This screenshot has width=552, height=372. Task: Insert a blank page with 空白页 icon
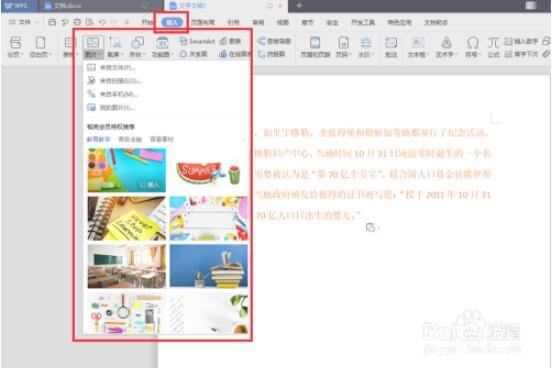tap(40, 43)
